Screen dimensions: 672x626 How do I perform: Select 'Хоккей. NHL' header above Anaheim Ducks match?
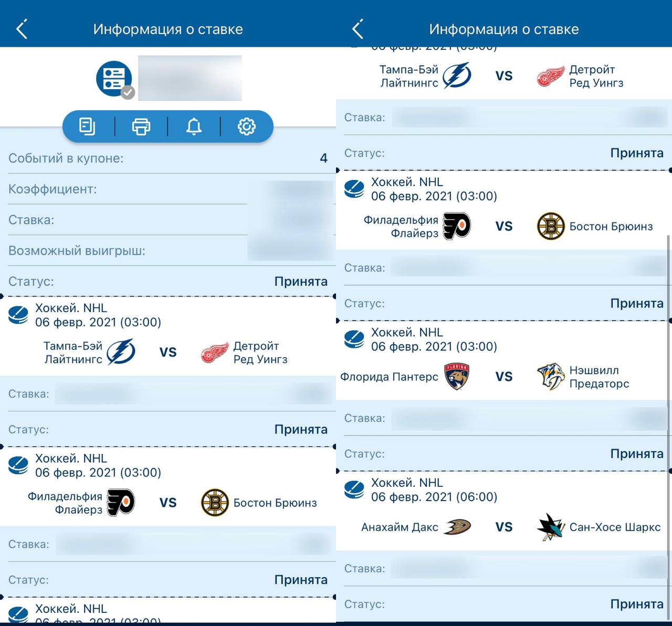pos(407,483)
